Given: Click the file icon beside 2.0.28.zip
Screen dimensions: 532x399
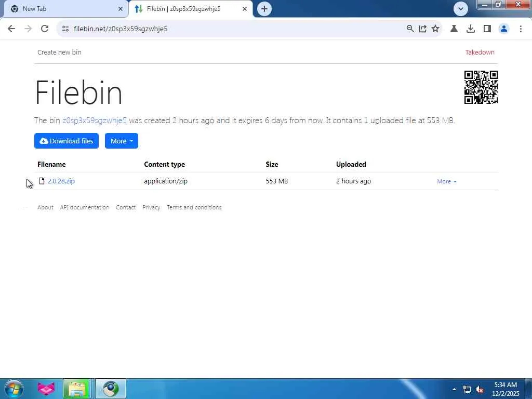Looking at the screenshot, I should click(x=42, y=181).
